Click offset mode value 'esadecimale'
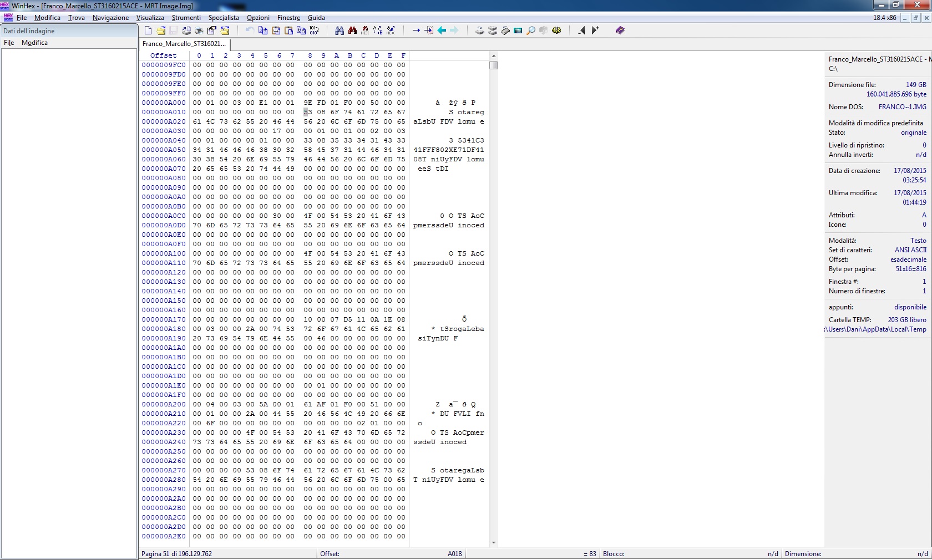Screen dimensions: 932x560 pyautogui.click(x=908, y=259)
